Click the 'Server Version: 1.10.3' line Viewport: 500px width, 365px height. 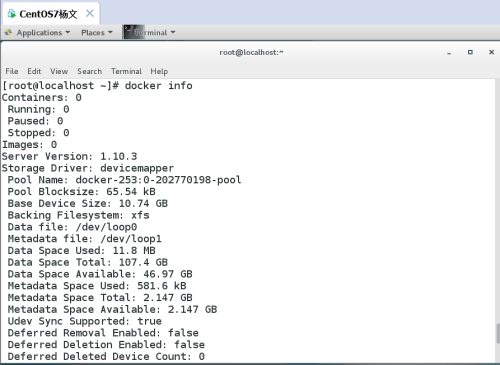pyautogui.click(x=69, y=156)
